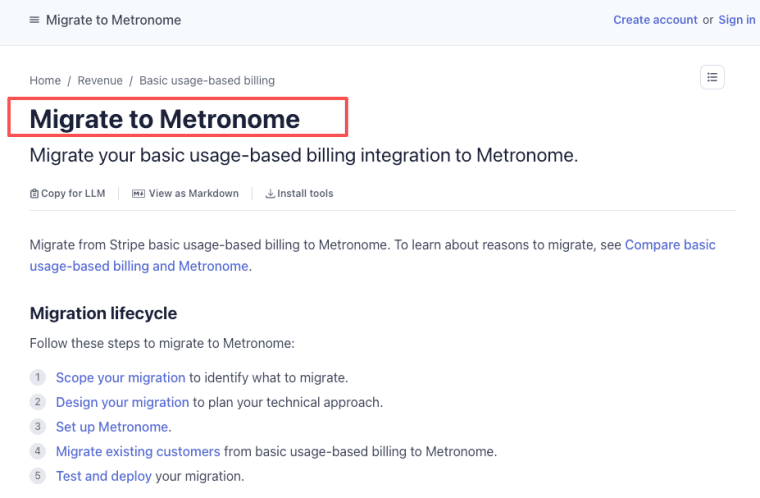Click text 'Follow these steps to migrate to Metronome:'
Image resolution: width=760 pixels, height=498 pixels.
162,343
